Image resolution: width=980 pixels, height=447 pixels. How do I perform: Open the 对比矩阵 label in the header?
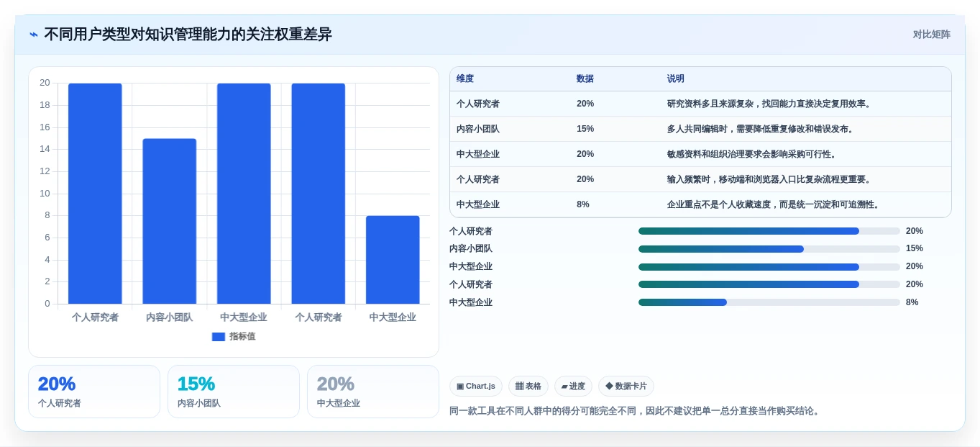[x=932, y=35]
